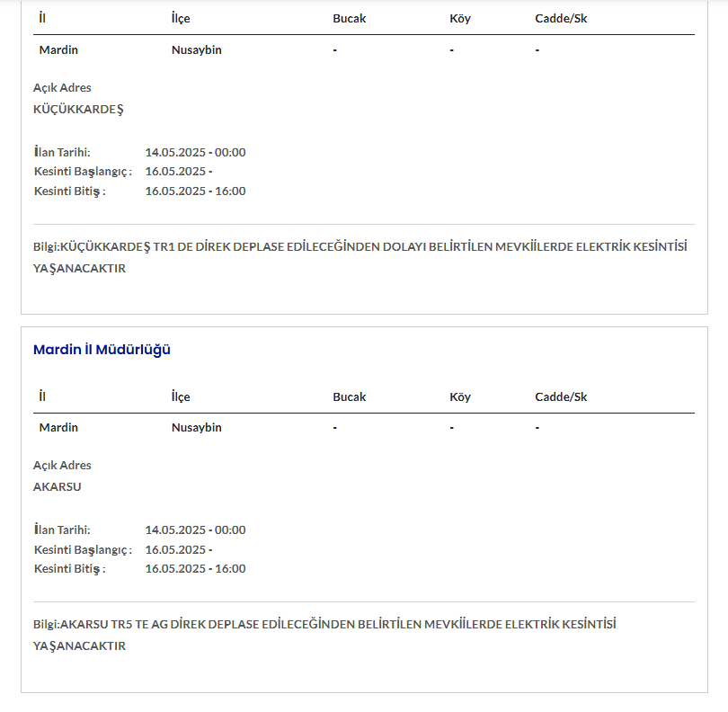Click the Nusaybin cell in the AKARSU card
Image resolution: width=728 pixels, height=712 pixels.
(197, 428)
